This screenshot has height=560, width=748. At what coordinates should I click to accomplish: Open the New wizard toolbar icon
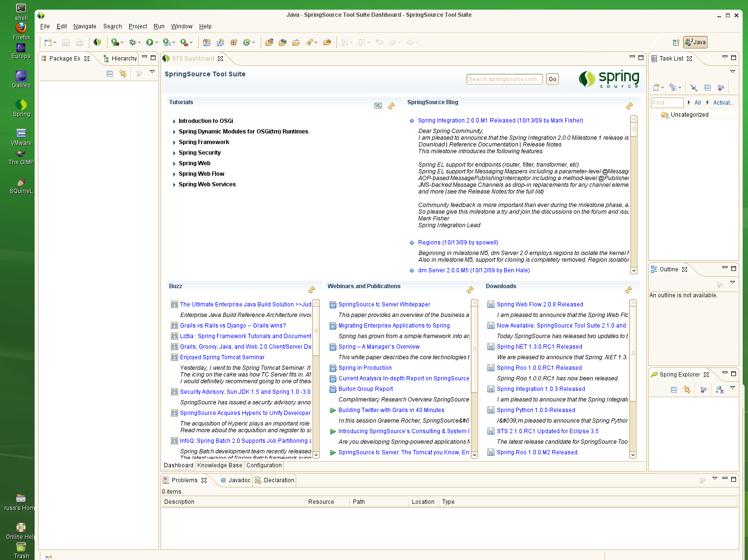click(x=48, y=42)
